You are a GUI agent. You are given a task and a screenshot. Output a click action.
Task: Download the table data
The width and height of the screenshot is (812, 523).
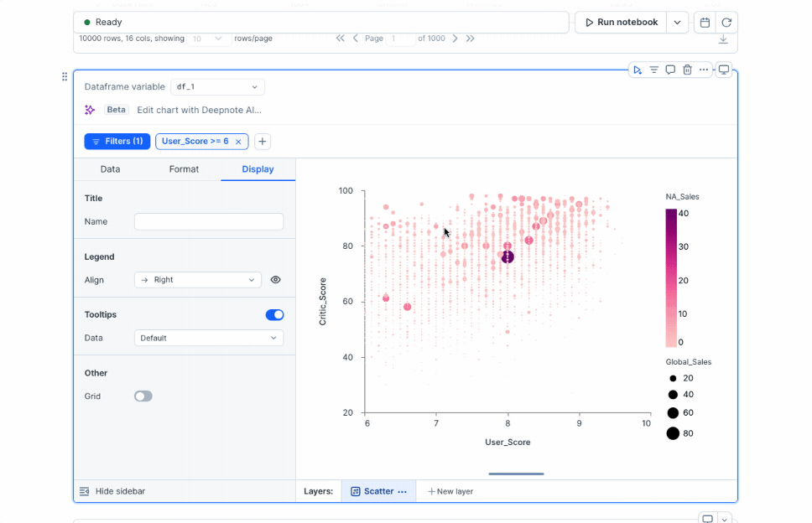[x=723, y=39]
